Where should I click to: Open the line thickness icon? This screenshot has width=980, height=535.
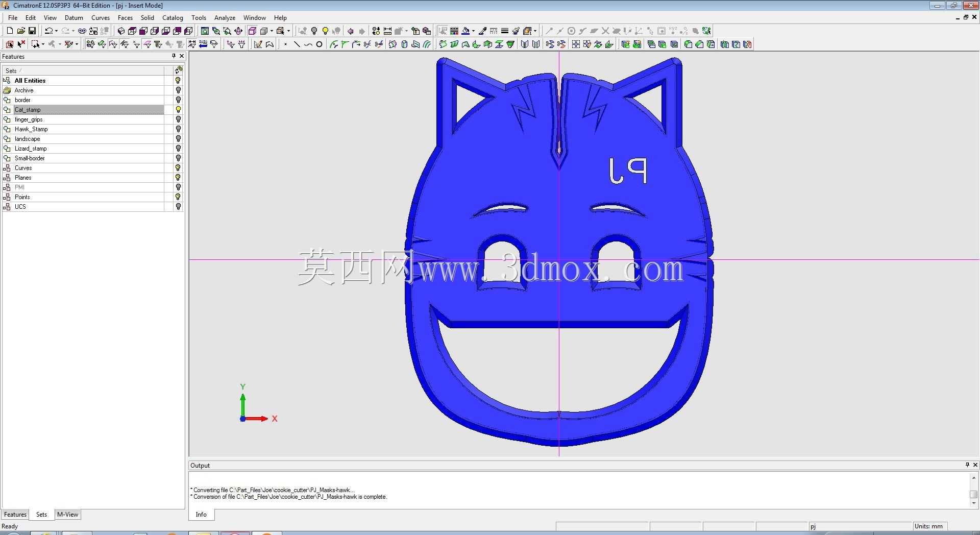click(505, 31)
